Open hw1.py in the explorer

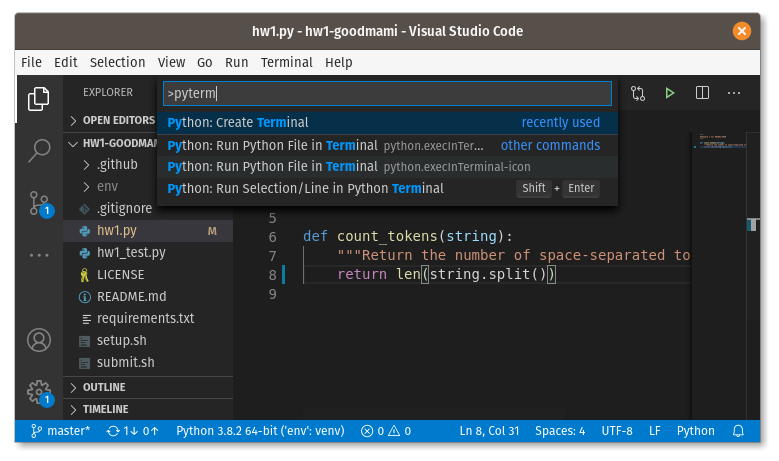[148, 230]
